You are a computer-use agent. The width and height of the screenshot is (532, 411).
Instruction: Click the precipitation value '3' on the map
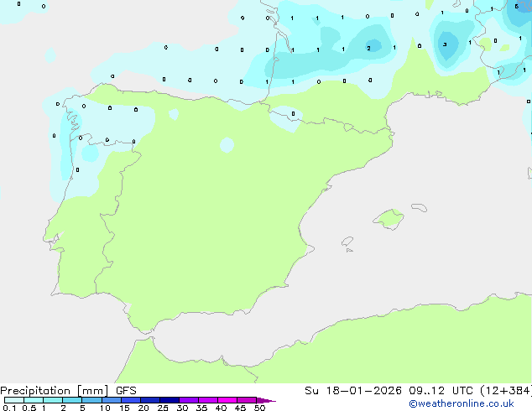[x=445, y=44]
